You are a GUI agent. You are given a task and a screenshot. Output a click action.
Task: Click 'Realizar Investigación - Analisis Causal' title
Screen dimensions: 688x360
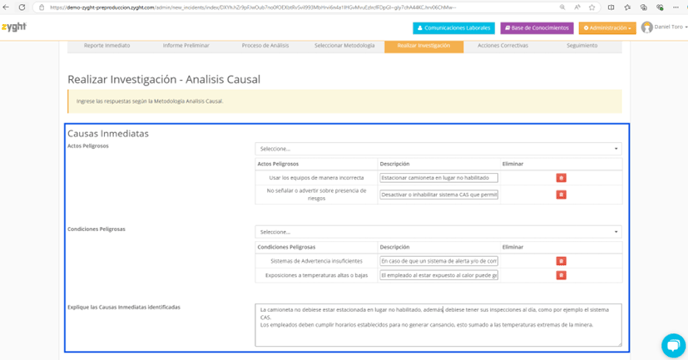coord(164,79)
